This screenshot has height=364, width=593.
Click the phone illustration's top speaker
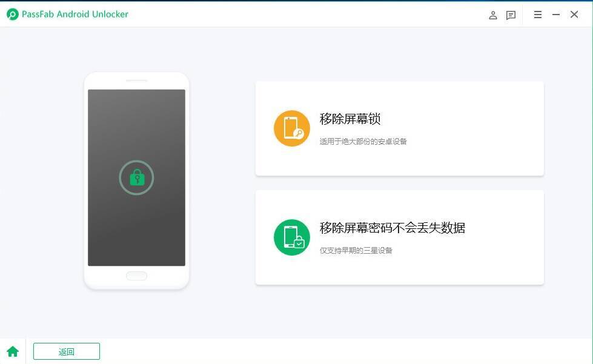coord(136,81)
